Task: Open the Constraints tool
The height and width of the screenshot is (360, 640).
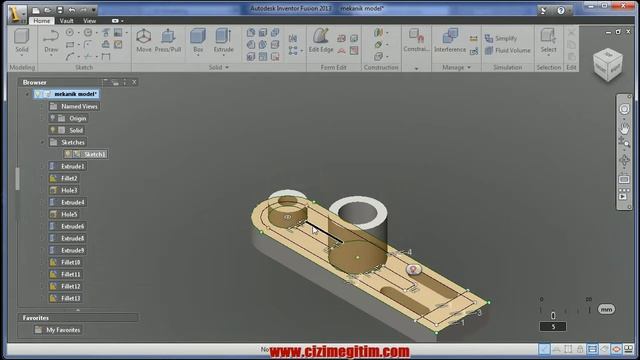Action: [x=416, y=41]
